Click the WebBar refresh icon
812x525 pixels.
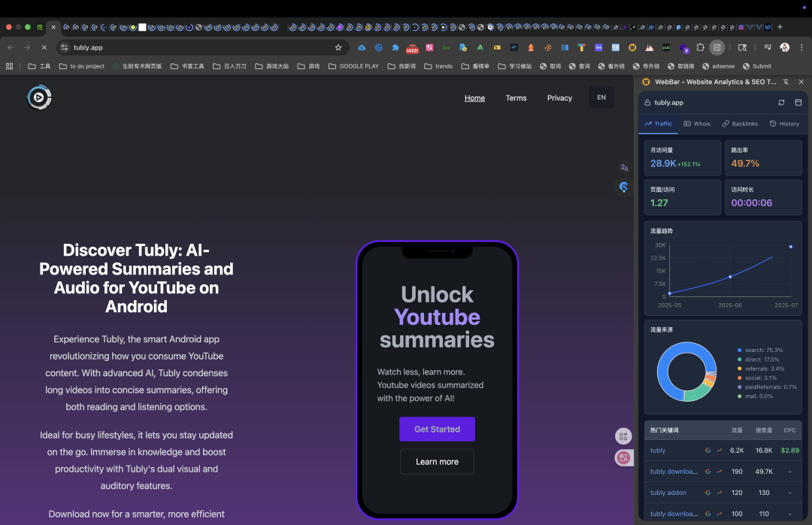click(x=781, y=102)
